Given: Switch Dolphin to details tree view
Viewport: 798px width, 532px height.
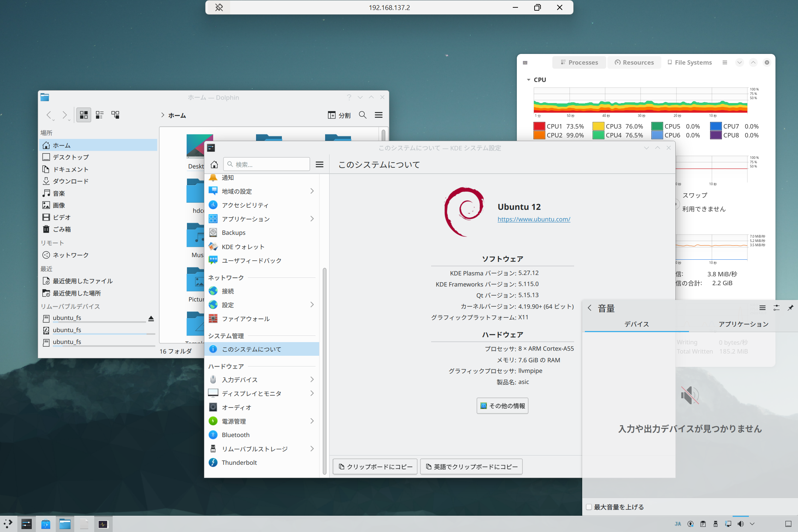Looking at the screenshot, I should point(115,115).
